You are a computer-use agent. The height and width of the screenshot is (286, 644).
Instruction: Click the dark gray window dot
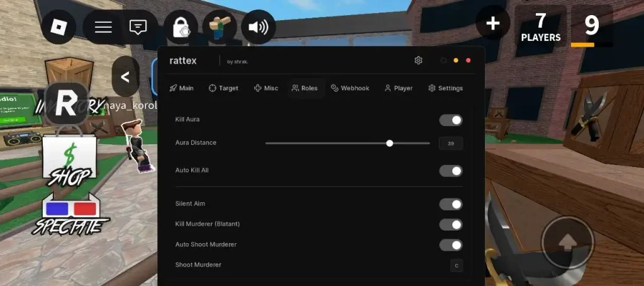(443, 60)
